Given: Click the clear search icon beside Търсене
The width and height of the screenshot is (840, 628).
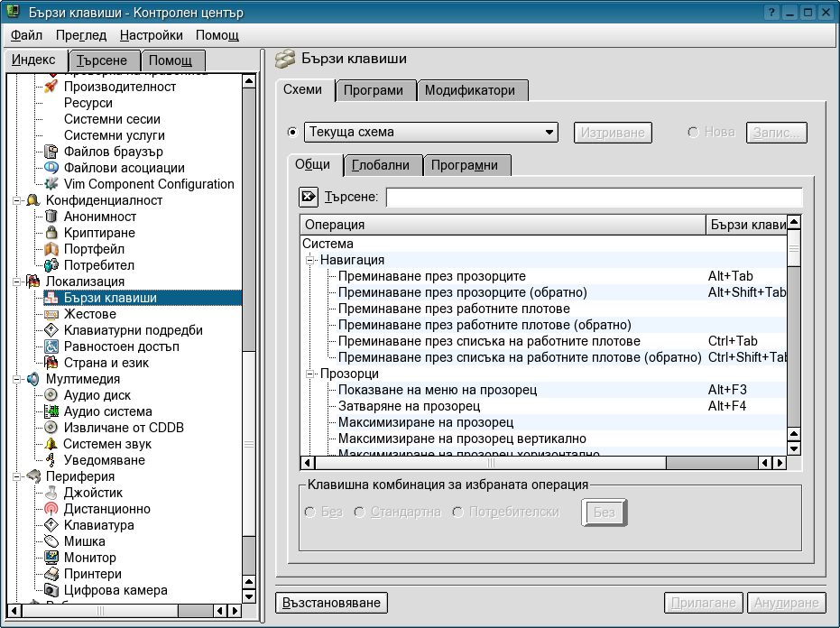Looking at the screenshot, I should [x=309, y=197].
